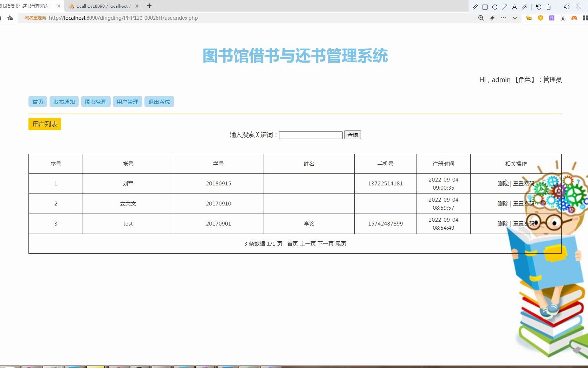Select the magic wand highlight tool

524,7
